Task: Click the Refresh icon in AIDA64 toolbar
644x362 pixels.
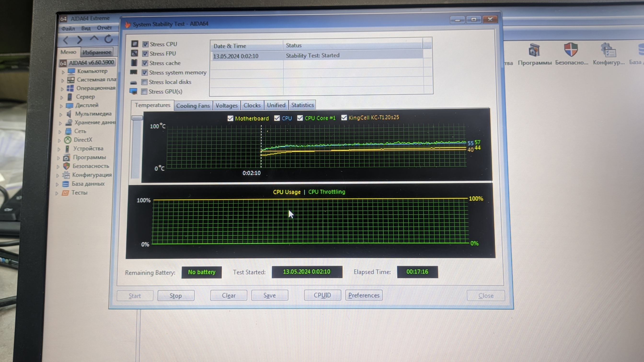Action: point(109,39)
